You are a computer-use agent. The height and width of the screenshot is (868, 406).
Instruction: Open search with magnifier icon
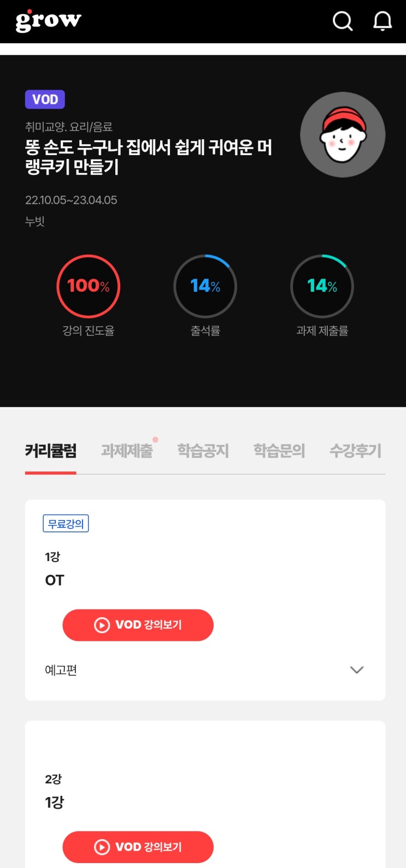click(x=343, y=21)
